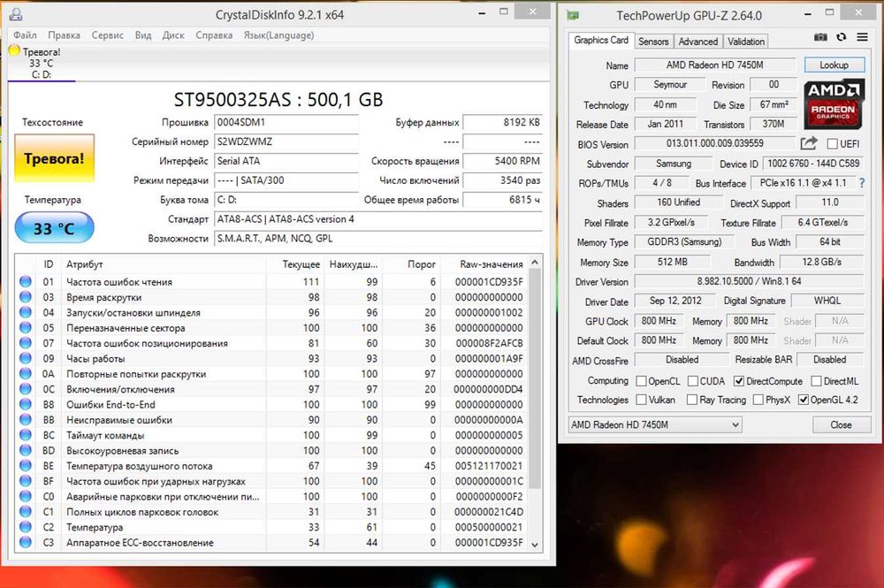Click the blue status orb for attribute BB
Screen dimensions: 884x588
tap(26, 419)
